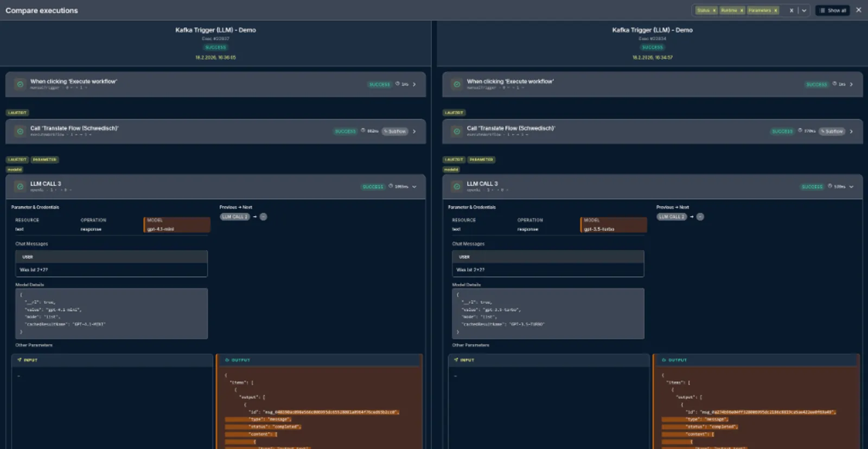Screen dimensions: 868x449
Task: Remove the Runtime filter chip
Action: point(742,10)
